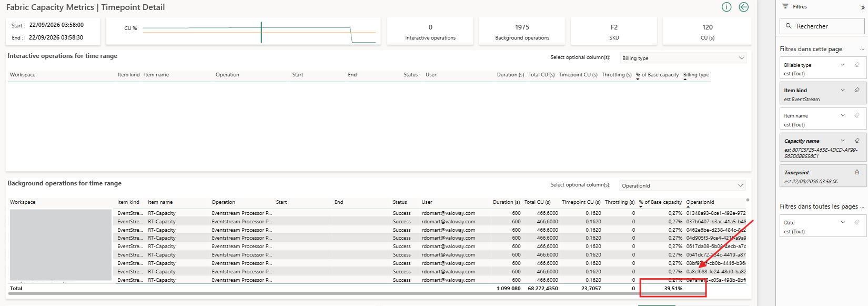Click the lock icon on Timepoint filter
Screen dimensions: 868x306
(x=857, y=172)
